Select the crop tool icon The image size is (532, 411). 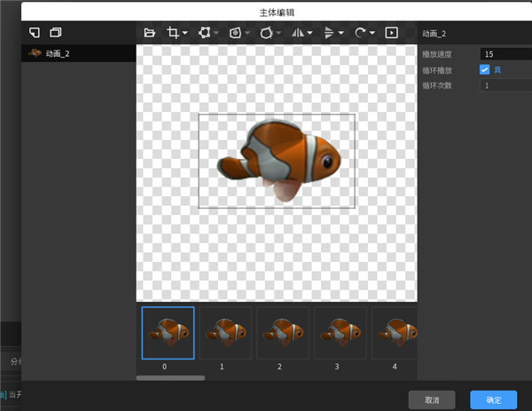pos(174,33)
